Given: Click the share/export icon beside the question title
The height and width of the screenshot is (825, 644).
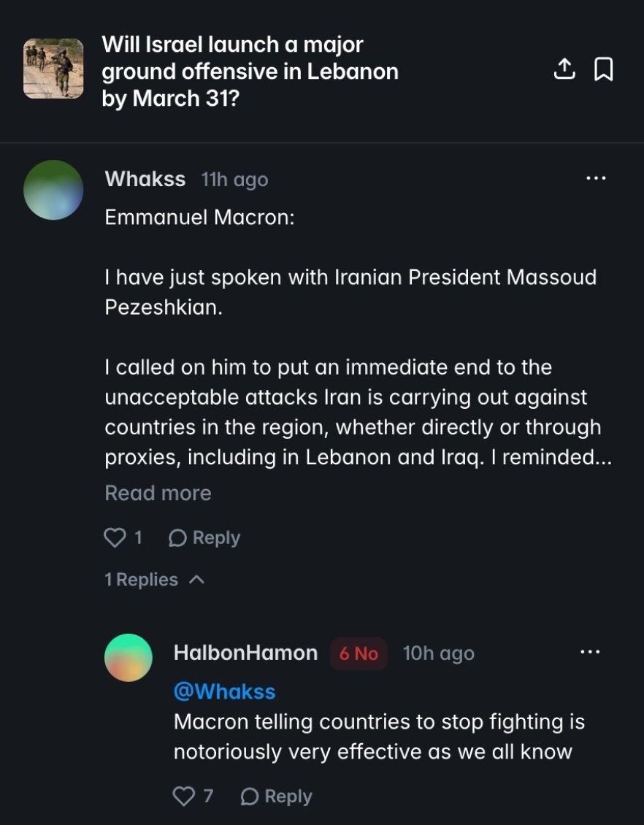Looking at the screenshot, I should [564, 69].
